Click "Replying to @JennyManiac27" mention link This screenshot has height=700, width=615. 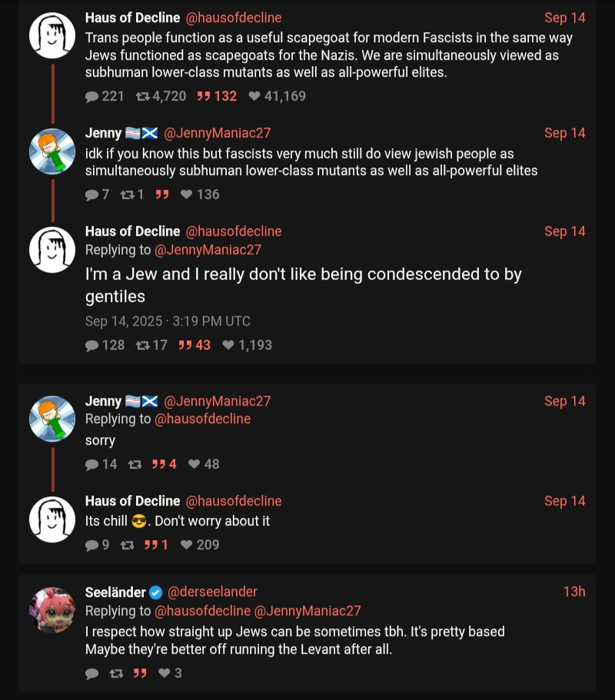tap(208, 250)
